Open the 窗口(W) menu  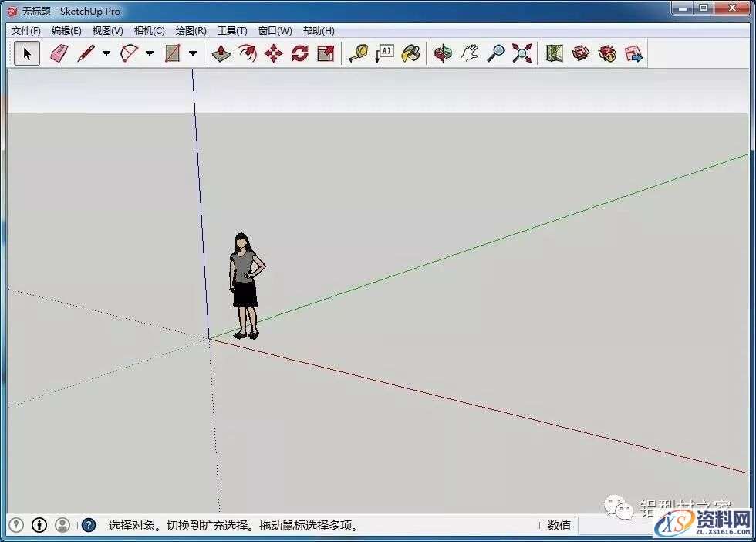coord(274,31)
